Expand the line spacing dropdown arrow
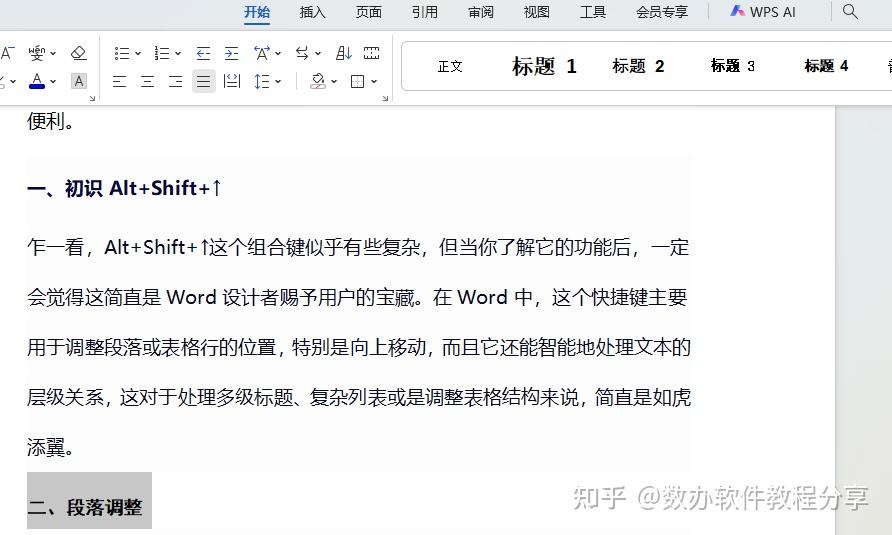 (279, 82)
